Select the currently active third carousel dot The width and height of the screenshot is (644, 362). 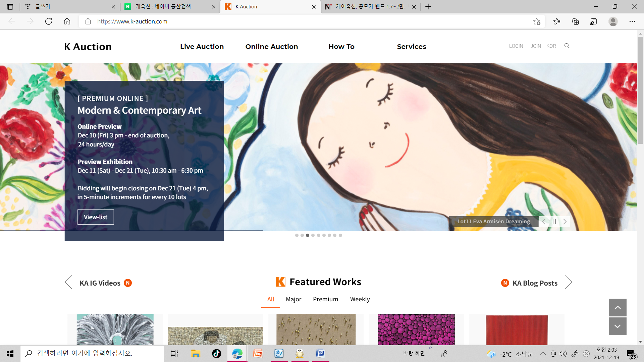pyautogui.click(x=308, y=235)
